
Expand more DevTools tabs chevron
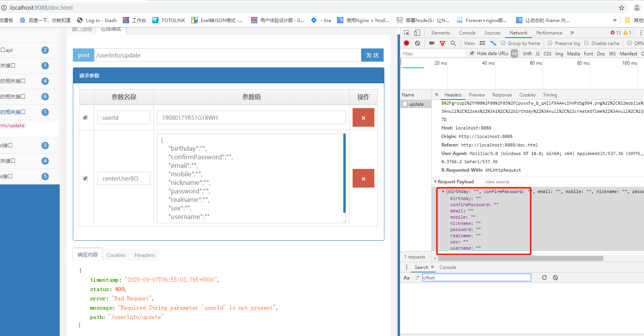(572, 33)
